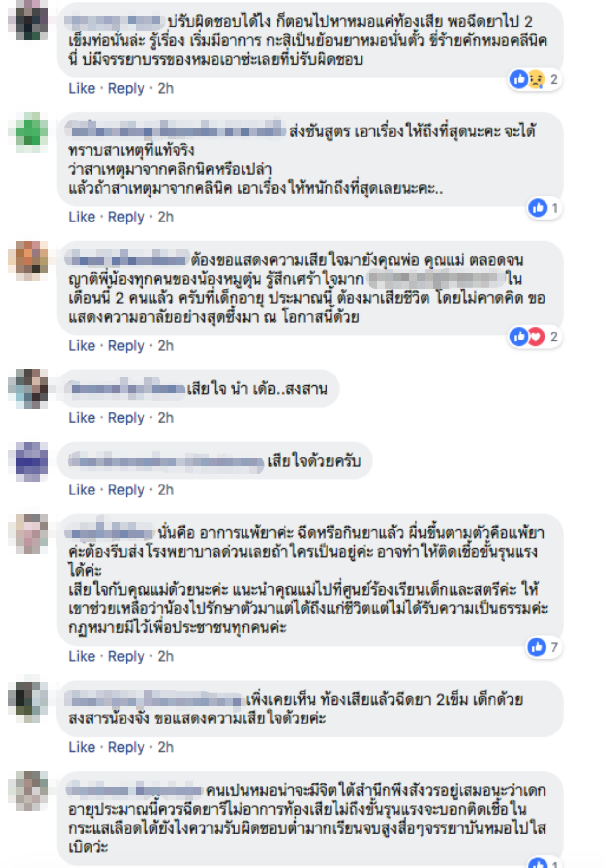Like the first comment about the doctor
The width and height of the screenshot is (604, 868).
(x=82, y=88)
